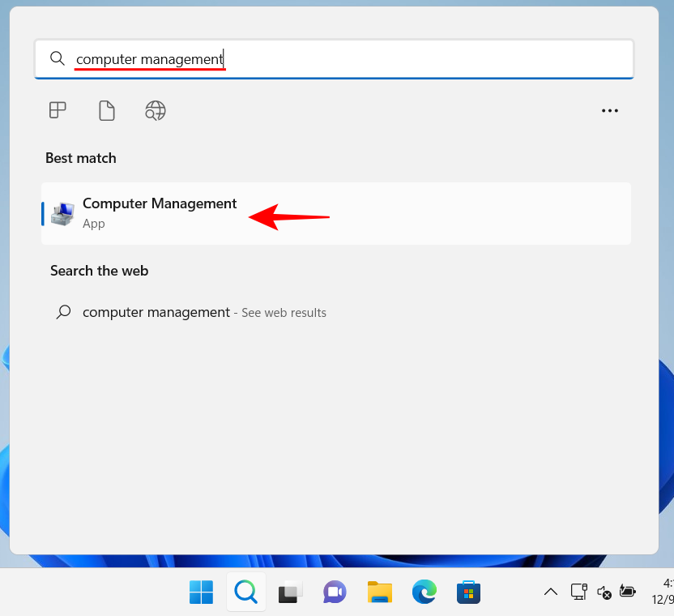Check battery status from the tray
The height and width of the screenshot is (616, 674).
pyautogui.click(x=628, y=592)
